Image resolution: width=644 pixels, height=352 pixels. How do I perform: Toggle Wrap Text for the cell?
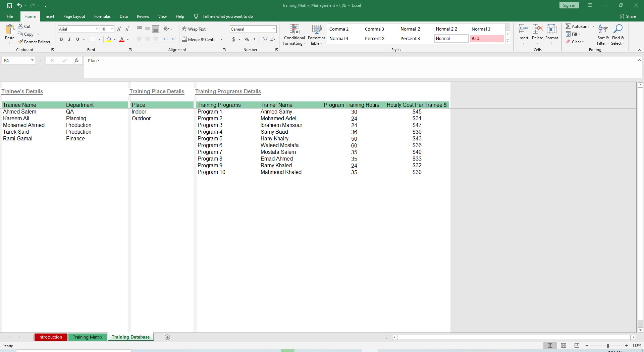click(194, 29)
